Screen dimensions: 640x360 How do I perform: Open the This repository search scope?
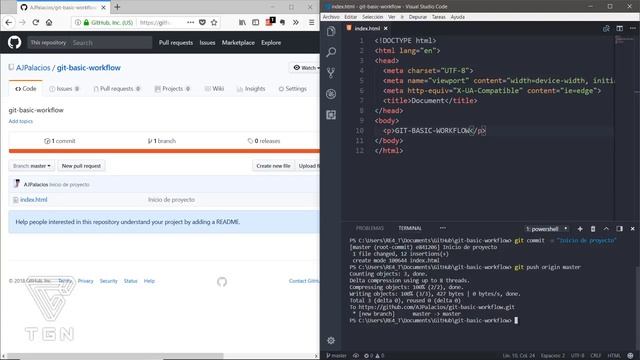pyautogui.click(x=48, y=42)
